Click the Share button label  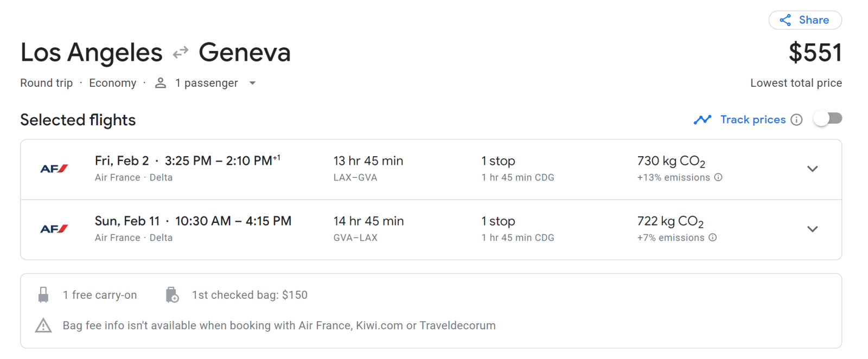(814, 21)
